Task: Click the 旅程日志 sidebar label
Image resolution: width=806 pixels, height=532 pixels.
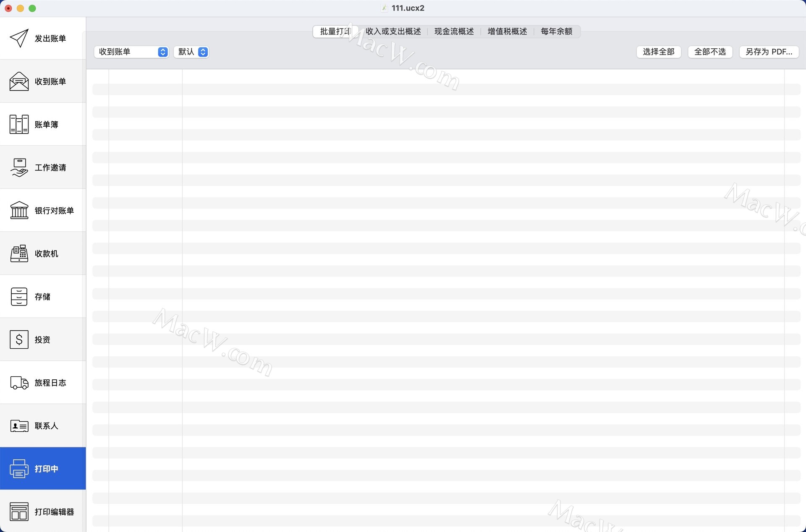Action: pos(50,383)
